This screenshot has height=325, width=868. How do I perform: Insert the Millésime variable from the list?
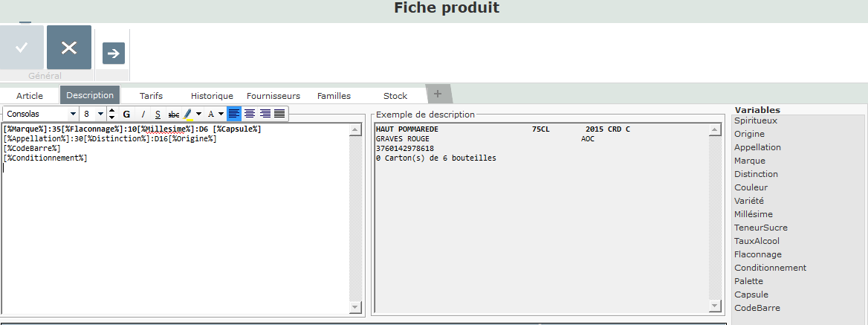(754, 214)
